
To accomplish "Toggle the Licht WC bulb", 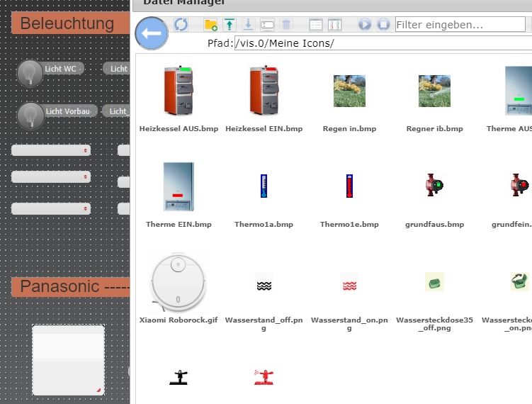I will pos(30,73).
